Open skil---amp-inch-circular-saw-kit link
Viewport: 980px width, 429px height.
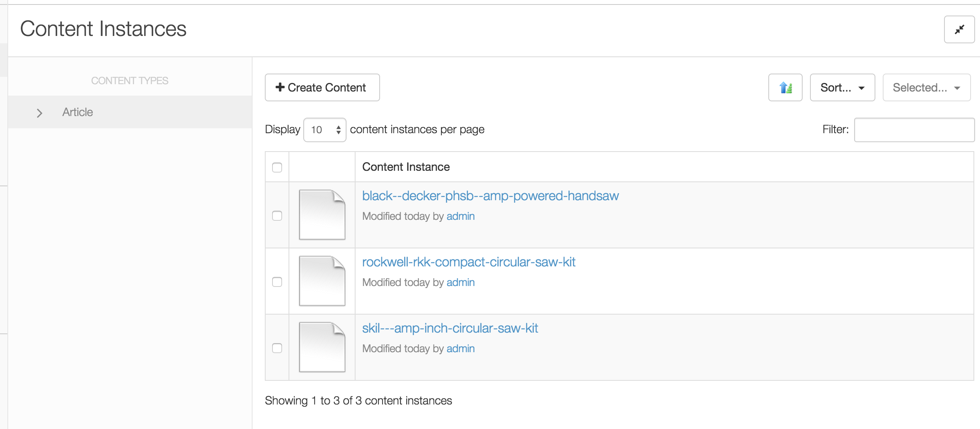click(x=450, y=328)
